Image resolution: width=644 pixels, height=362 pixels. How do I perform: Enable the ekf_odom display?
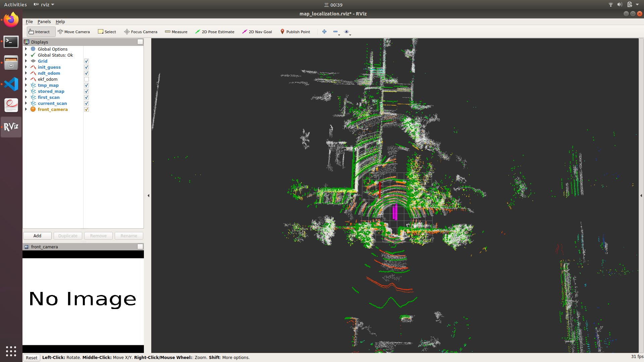[86, 79]
